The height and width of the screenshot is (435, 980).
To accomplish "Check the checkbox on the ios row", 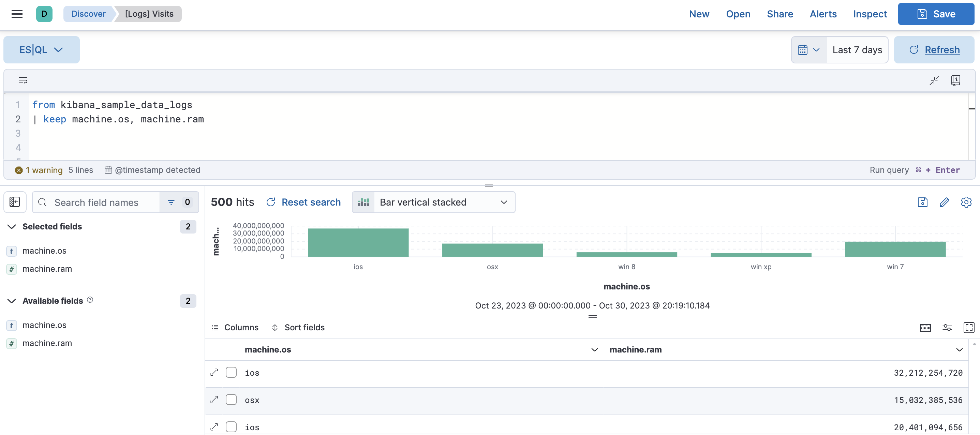I will (231, 372).
